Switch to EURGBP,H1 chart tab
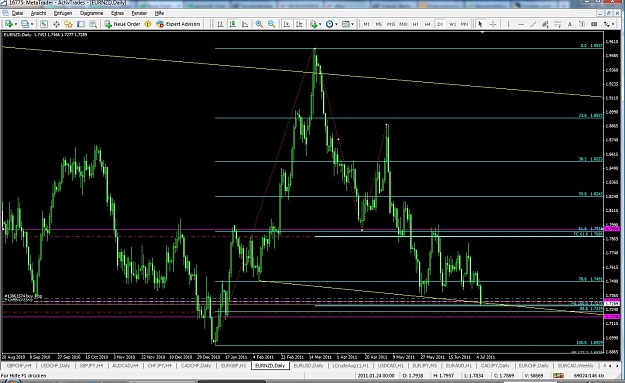Image resolution: width=625 pixels, height=383 pixels. click(x=233, y=365)
